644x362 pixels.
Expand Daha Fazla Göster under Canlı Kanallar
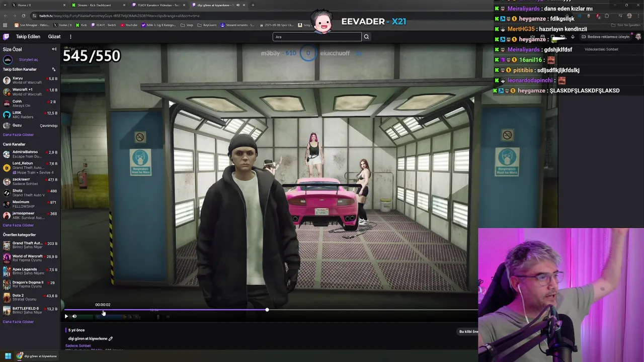coord(18,225)
